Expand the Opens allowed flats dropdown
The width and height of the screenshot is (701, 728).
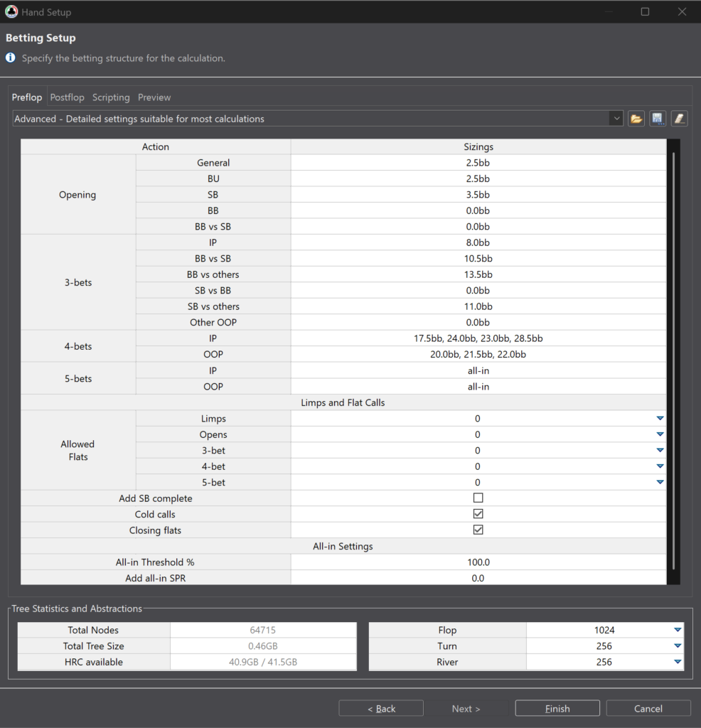pos(660,434)
